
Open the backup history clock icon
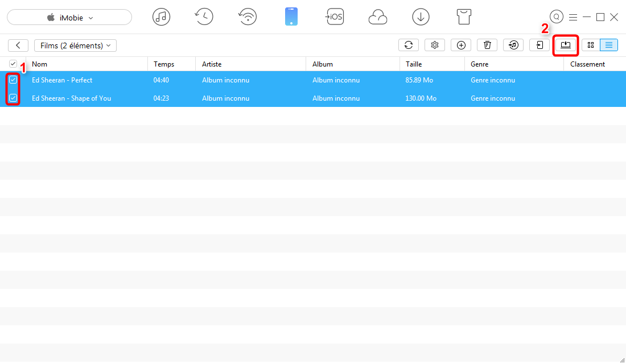(x=204, y=17)
